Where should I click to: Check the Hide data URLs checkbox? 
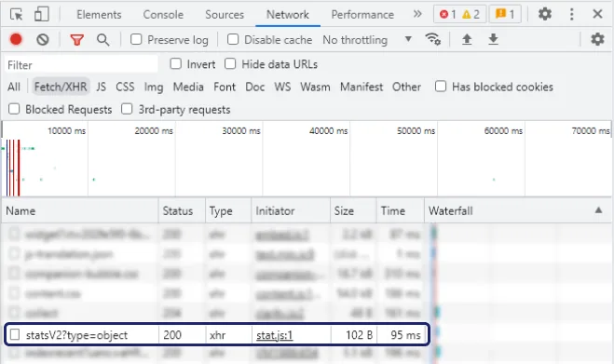[230, 64]
